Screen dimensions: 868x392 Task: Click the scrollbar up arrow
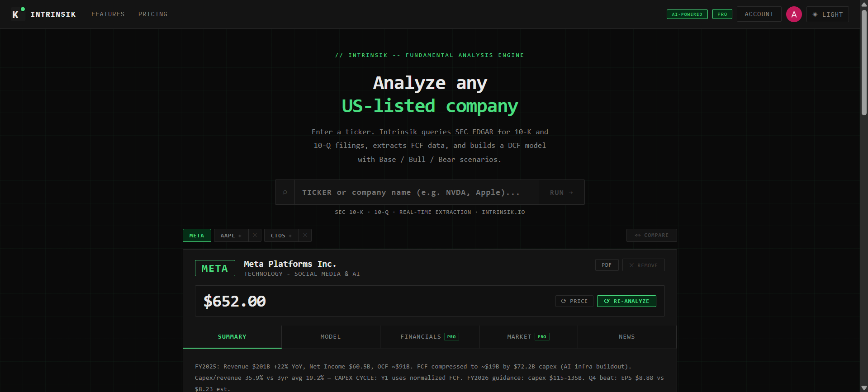[864, 4]
